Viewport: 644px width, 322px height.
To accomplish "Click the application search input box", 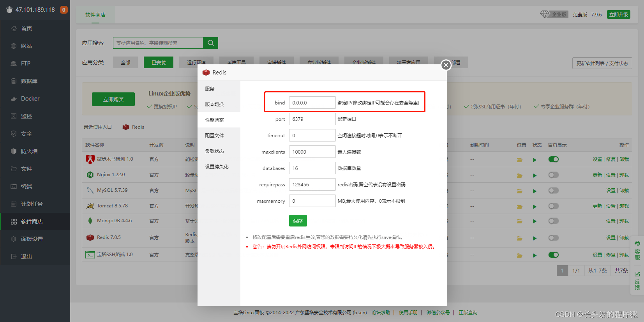I will point(158,43).
